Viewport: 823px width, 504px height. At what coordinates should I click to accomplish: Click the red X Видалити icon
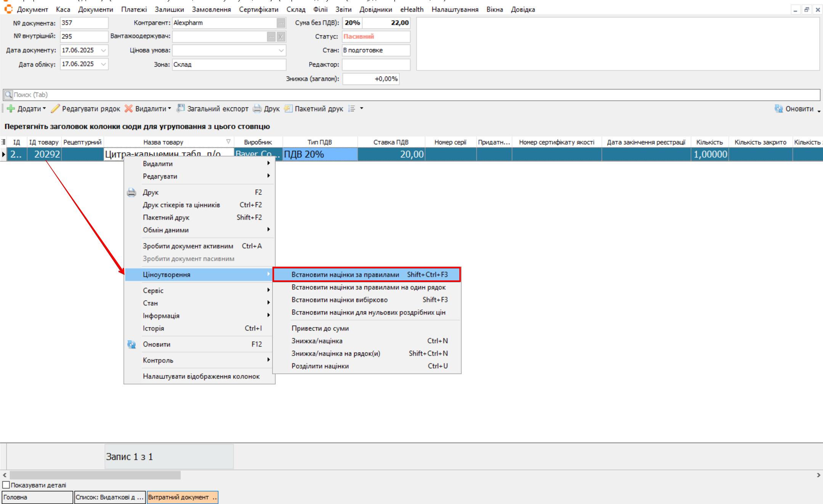coord(129,109)
